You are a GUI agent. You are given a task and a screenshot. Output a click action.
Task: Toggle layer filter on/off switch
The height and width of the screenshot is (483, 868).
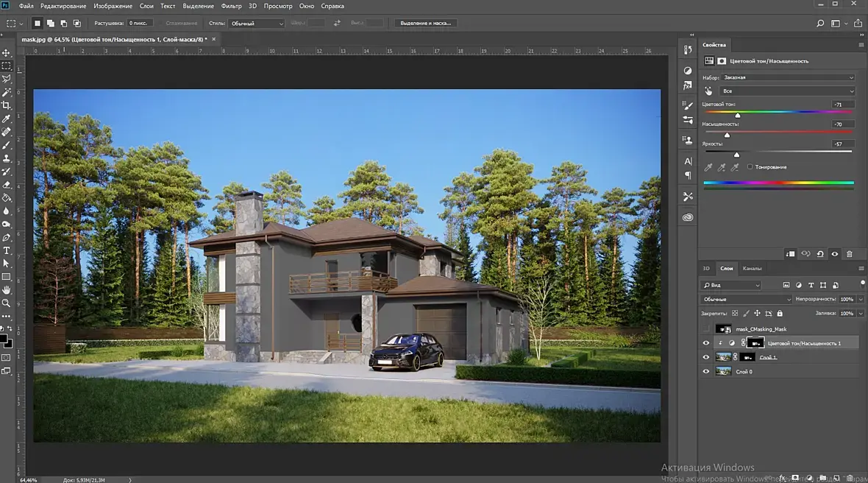[x=862, y=283]
